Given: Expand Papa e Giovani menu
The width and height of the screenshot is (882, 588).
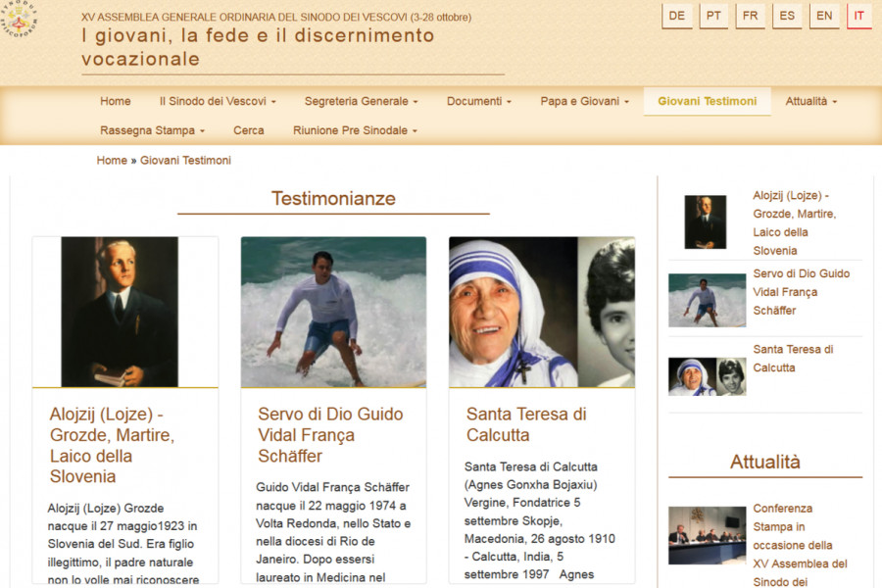Looking at the screenshot, I should (584, 101).
